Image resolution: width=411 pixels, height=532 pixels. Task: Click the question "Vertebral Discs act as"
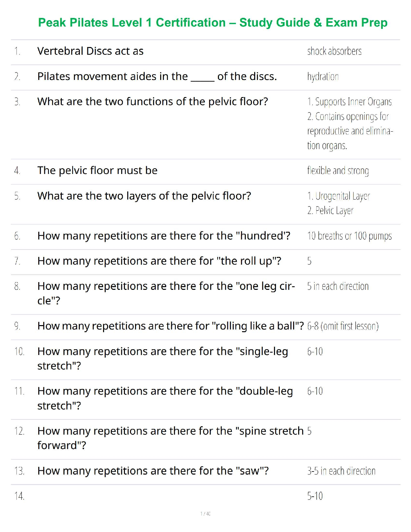pyautogui.click(x=90, y=51)
